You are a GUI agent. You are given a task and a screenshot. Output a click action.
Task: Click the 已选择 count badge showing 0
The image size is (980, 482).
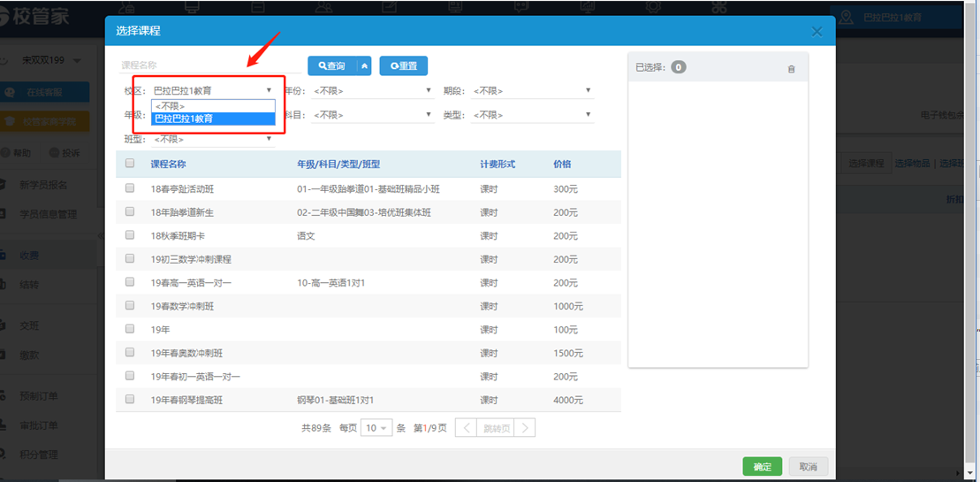tap(679, 67)
